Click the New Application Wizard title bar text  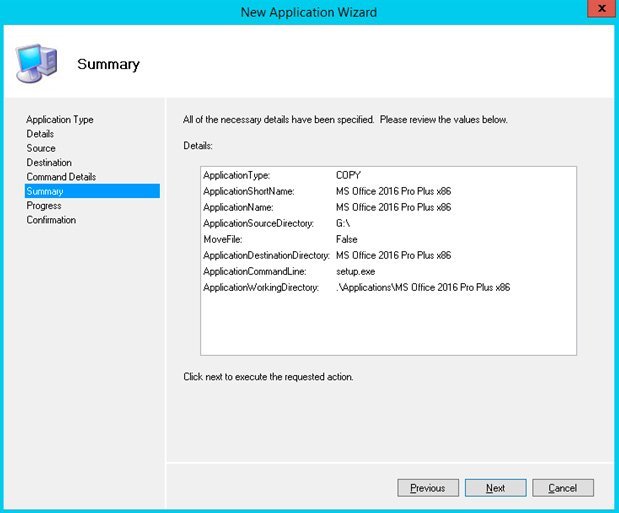coord(309,12)
